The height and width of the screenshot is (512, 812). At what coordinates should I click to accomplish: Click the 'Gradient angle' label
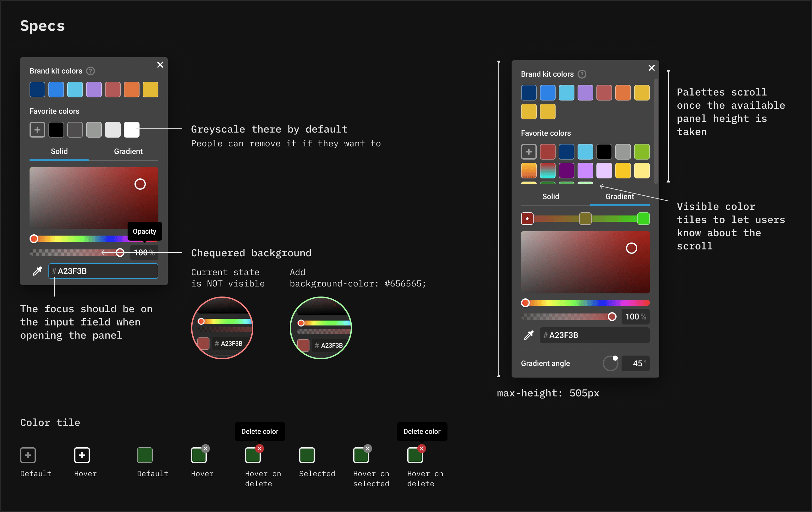(545, 363)
